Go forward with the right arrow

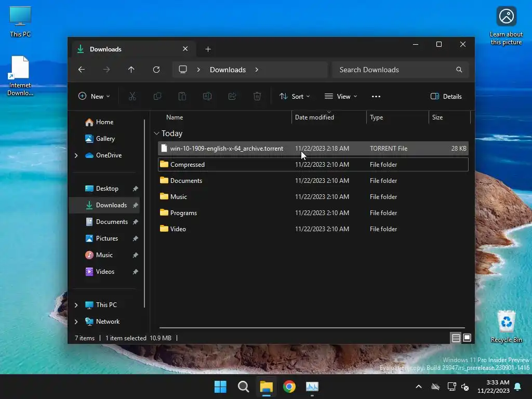(x=107, y=70)
